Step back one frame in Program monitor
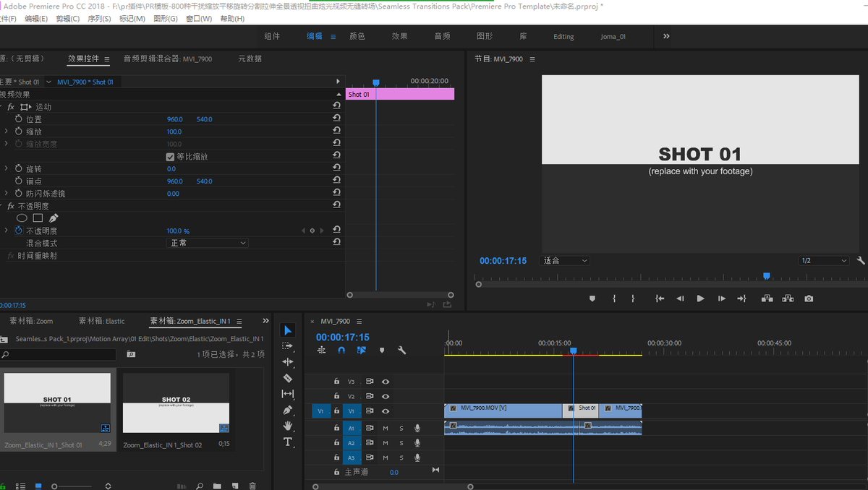 [x=680, y=298]
